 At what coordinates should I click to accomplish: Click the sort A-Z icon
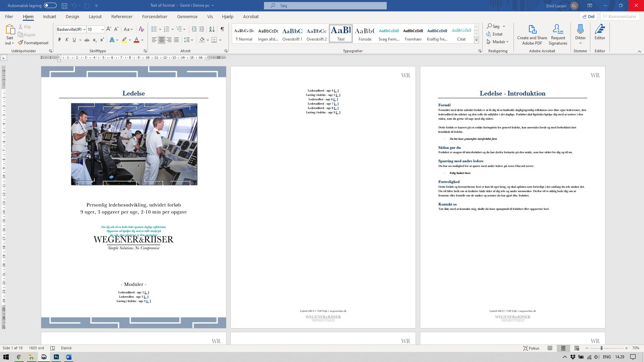(x=212, y=29)
